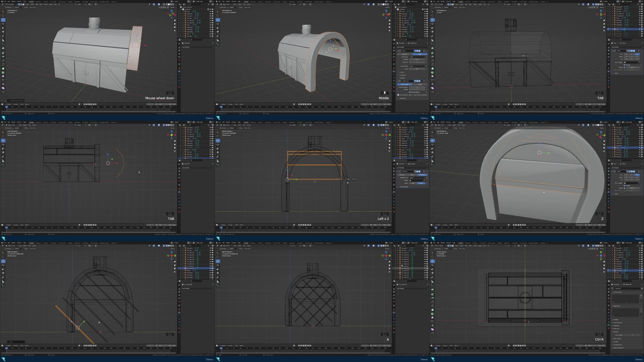Toggle X-ray button in 'Mouse wheel down' frame header
This screenshot has height=362, width=644.
[164, 5]
